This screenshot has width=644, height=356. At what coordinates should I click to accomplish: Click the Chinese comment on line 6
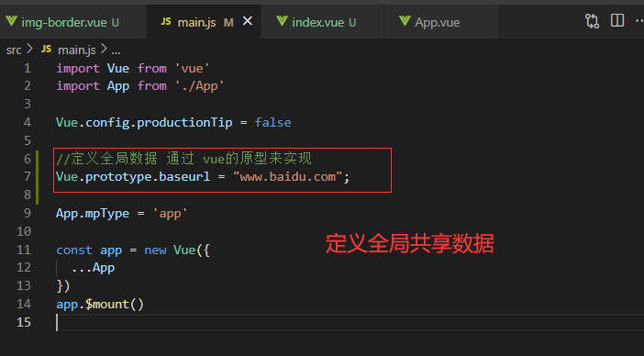click(x=183, y=159)
